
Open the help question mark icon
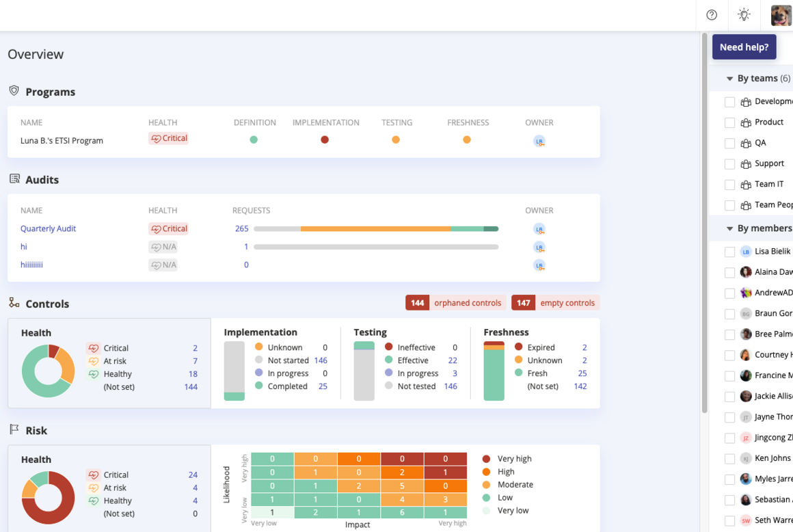[712, 15]
